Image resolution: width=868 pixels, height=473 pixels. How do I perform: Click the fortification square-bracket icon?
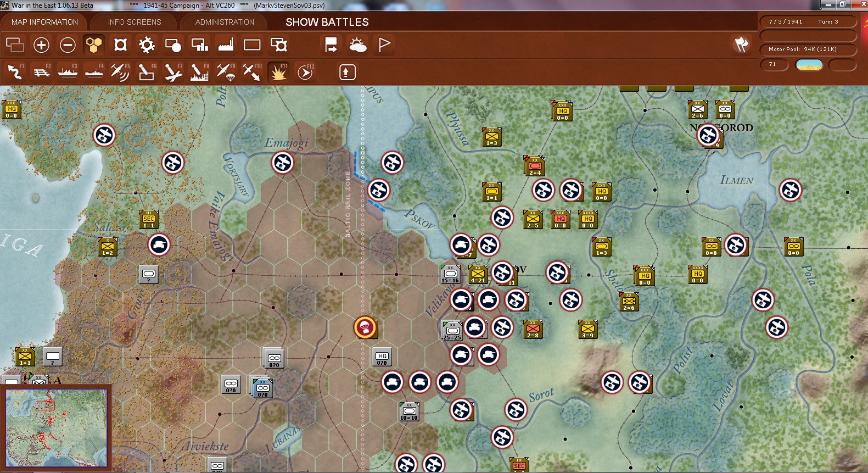(x=120, y=44)
